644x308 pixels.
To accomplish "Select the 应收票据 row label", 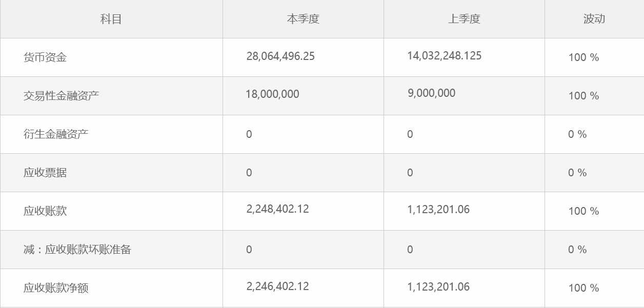I will 45,173.
